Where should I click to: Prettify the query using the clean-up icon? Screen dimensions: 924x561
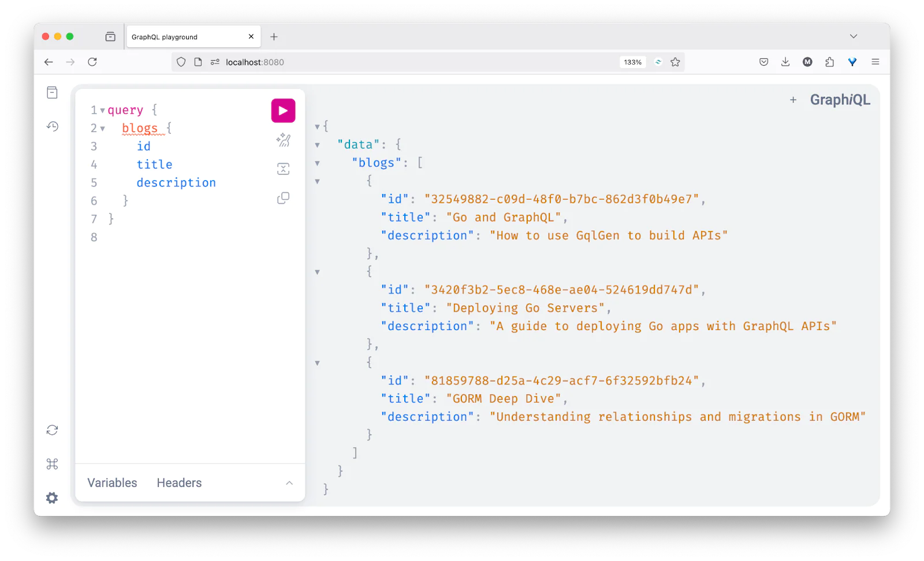283,140
